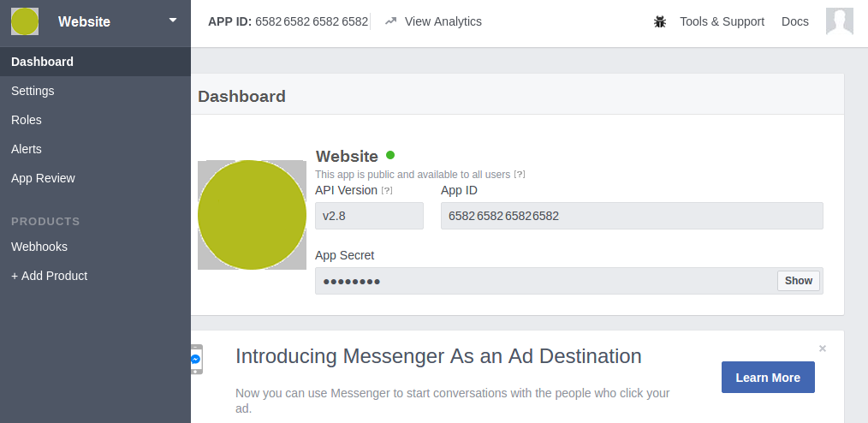Open the Docs link
This screenshot has width=868, height=423.
point(795,21)
